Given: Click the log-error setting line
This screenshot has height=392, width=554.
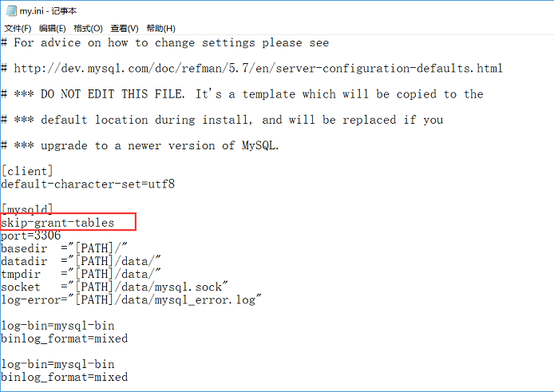Looking at the screenshot, I should [131, 299].
